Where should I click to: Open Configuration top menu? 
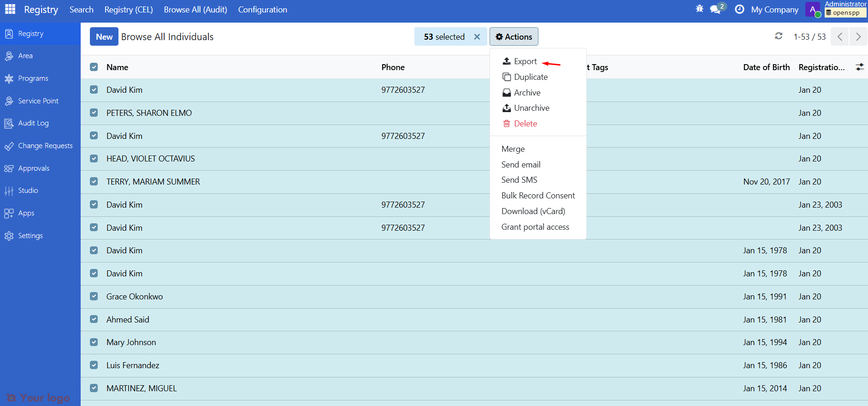(x=262, y=9)
